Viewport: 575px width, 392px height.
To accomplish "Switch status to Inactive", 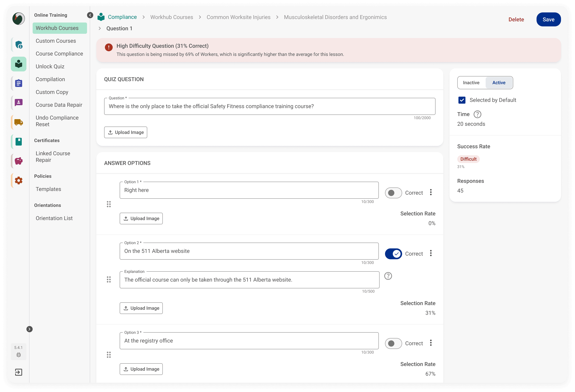I will coord(471,83).
